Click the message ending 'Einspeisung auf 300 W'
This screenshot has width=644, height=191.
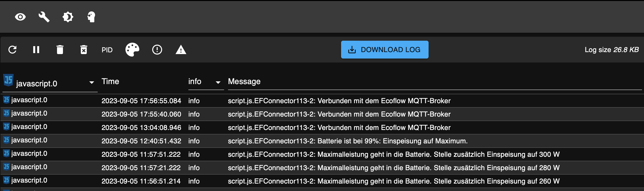[x=393, y=154]
